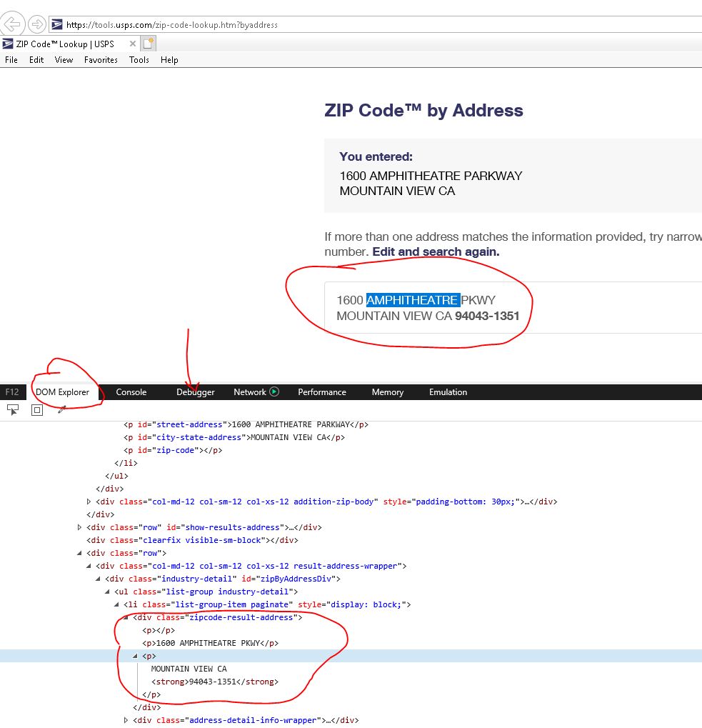Click the entered 1600 AMPHITHEATRE PARKWAY text
The width and height of the screenshot is (702, 728).
click(x=431, y=176)
